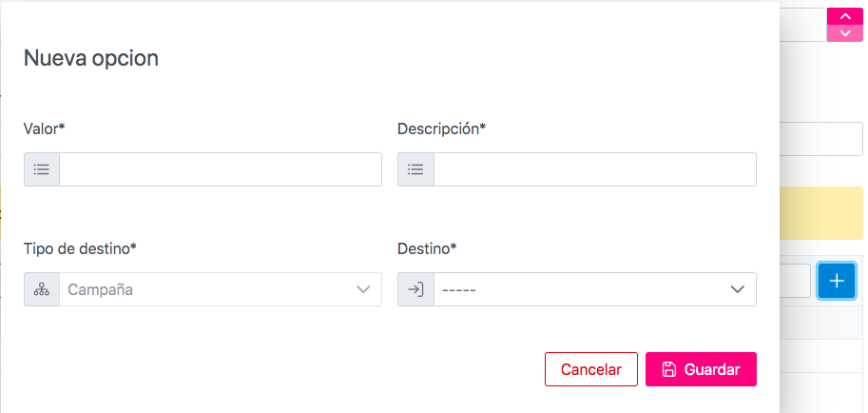Click the Destino* field label
The image size is (868, 413).
427,248
